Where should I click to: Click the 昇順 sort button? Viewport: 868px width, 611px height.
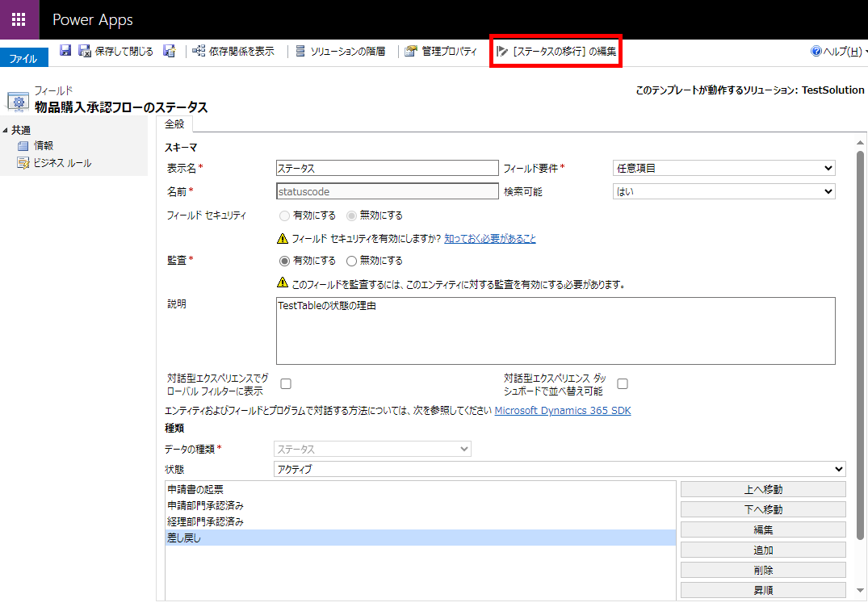763,590
